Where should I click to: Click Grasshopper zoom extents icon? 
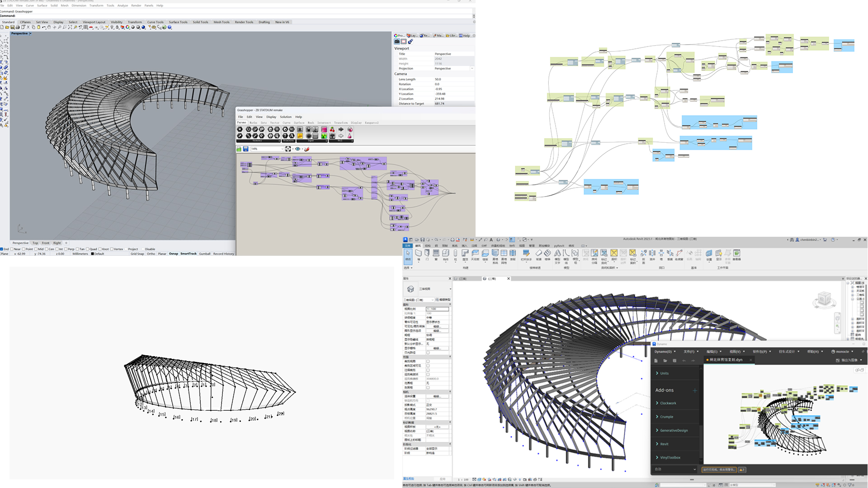pyautogui.click(x=288, y=149)
